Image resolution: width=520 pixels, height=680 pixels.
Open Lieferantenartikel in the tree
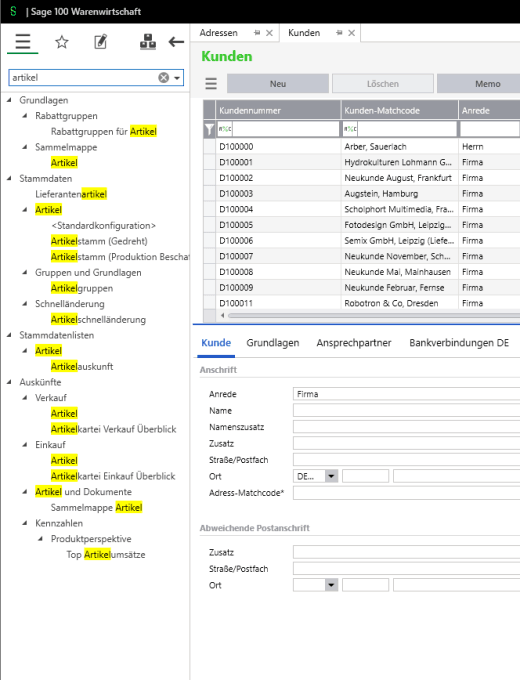[71, 194]
